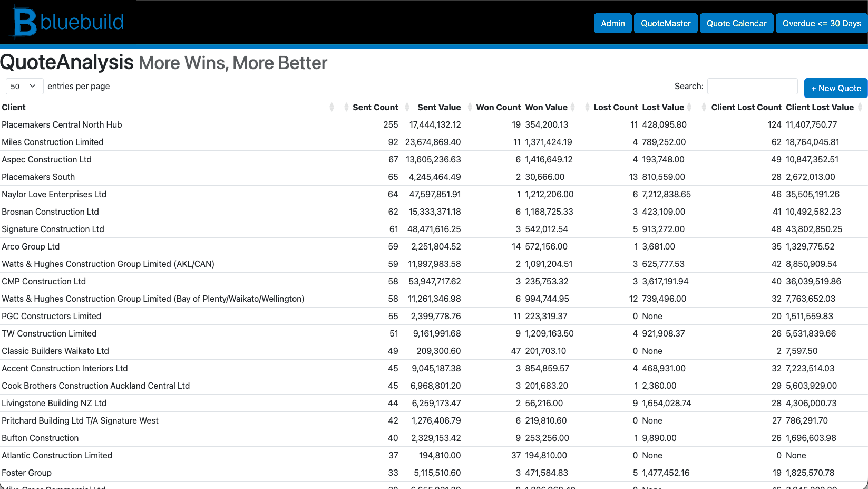Click lost value 1,654,028.74
The width and height of the screenshot is (868, 489).
pos(666,403)
